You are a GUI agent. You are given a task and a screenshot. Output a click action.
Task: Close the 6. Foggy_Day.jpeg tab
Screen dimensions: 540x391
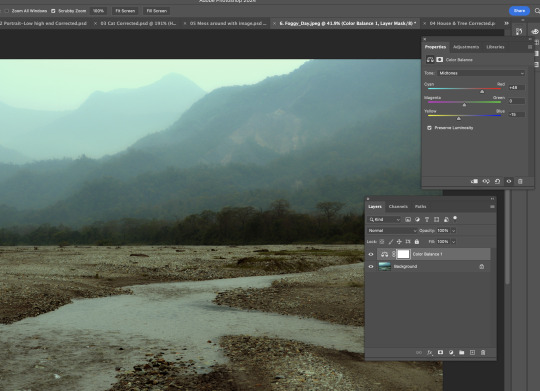[274, 23]
